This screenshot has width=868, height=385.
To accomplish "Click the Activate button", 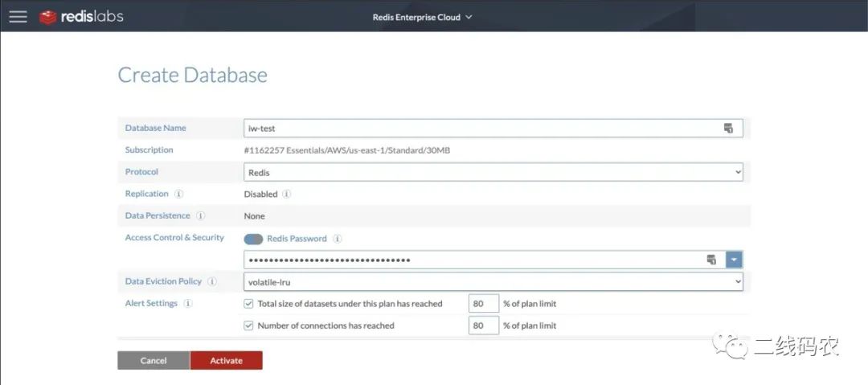I will click(x=227, y=361).
